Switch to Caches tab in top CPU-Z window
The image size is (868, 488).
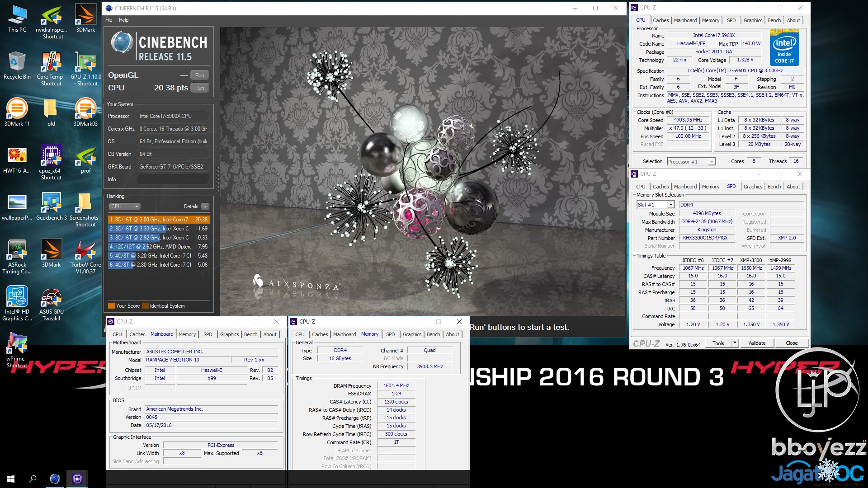[x=660, y=20]
